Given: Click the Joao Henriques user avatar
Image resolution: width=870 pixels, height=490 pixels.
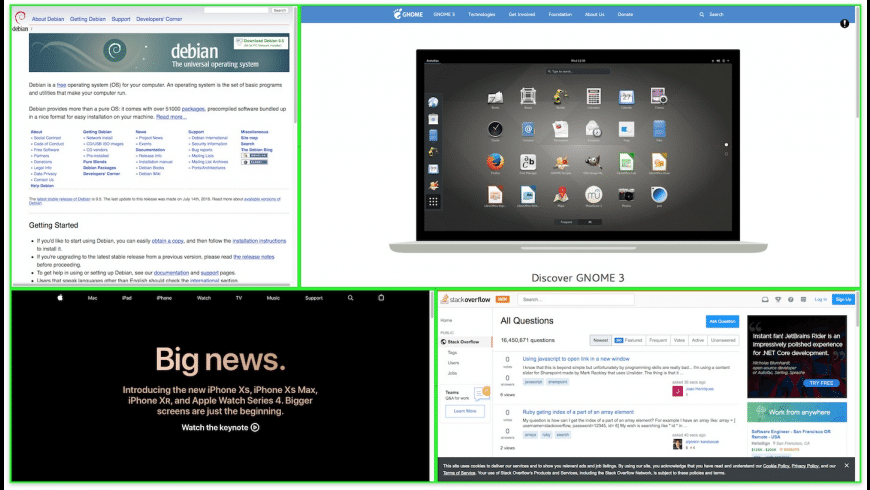Looking at the screenshot, I should click(x=677, y=391).
